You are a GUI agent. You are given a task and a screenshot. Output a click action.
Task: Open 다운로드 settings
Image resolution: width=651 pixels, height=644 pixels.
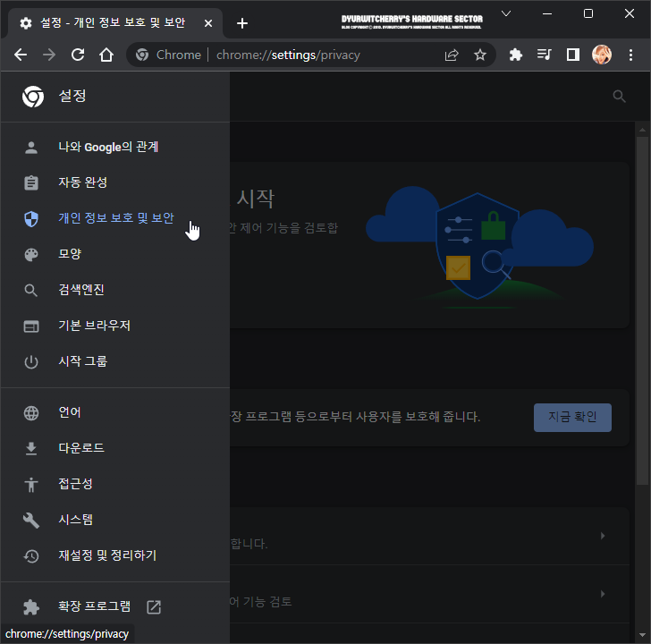click(115, 448)
